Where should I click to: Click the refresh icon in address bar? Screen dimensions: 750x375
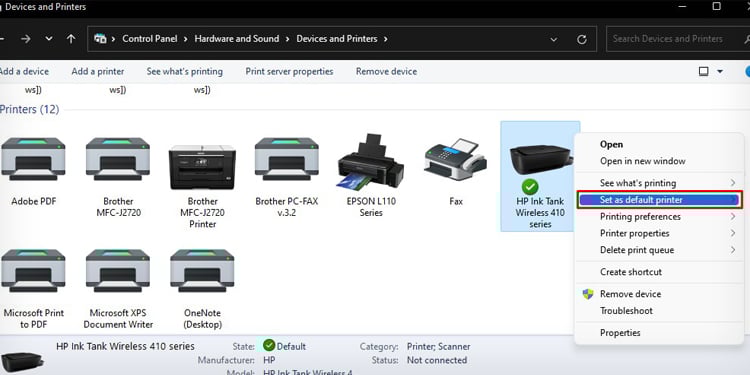click(x=582, y=39)
